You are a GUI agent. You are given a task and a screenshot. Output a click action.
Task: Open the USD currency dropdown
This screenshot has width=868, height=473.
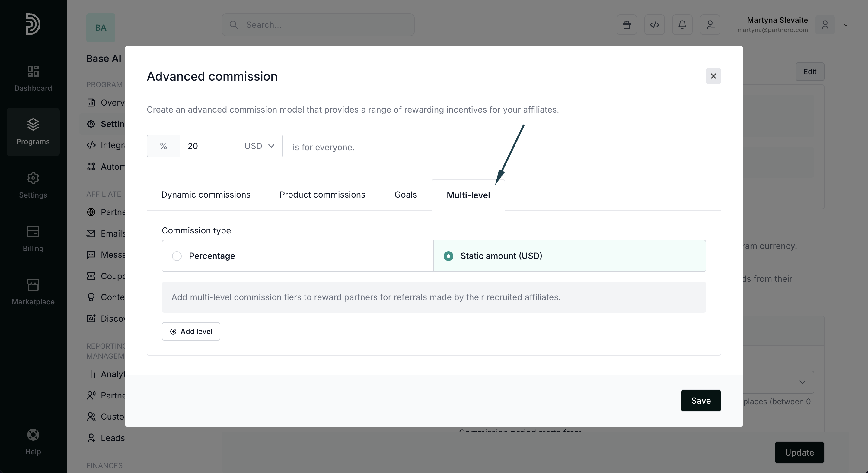tap(259, 146)
